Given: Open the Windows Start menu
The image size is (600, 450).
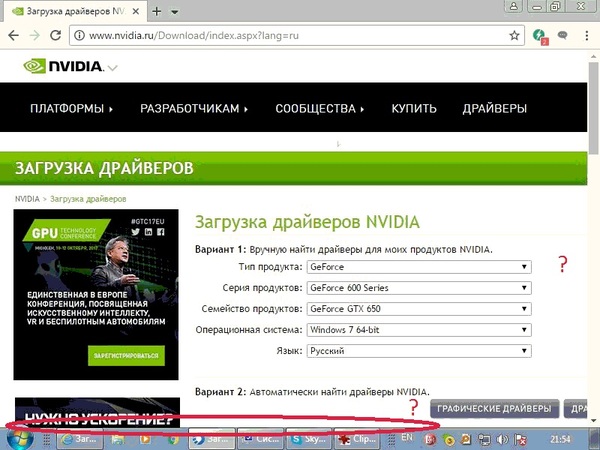Looking at the screenshot, I should point(18,438).
